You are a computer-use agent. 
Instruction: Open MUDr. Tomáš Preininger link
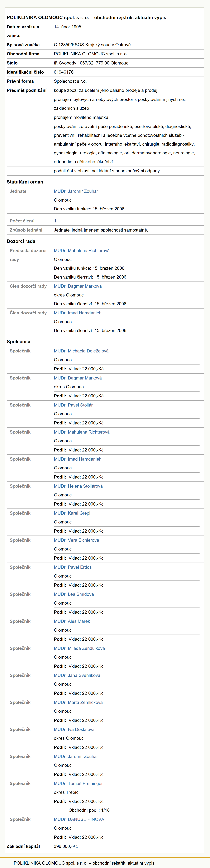(78, 783)
